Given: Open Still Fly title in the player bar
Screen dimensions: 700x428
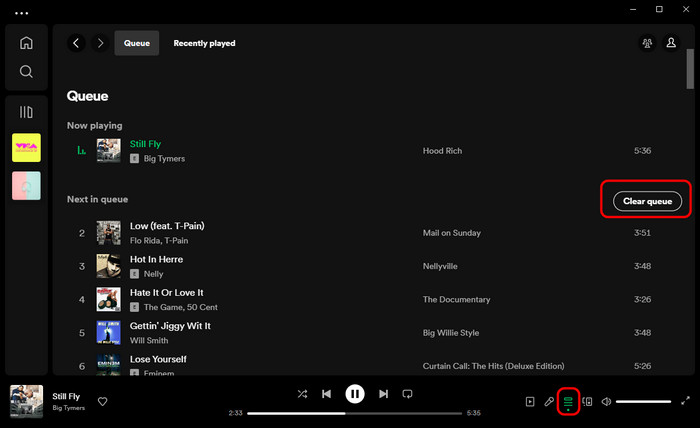Looking at the screenshot, I should [66, 396].
